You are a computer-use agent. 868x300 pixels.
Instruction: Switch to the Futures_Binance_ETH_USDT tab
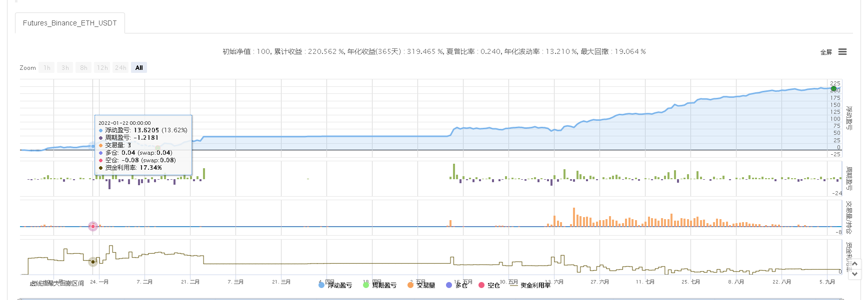click(x=70, y=23)
